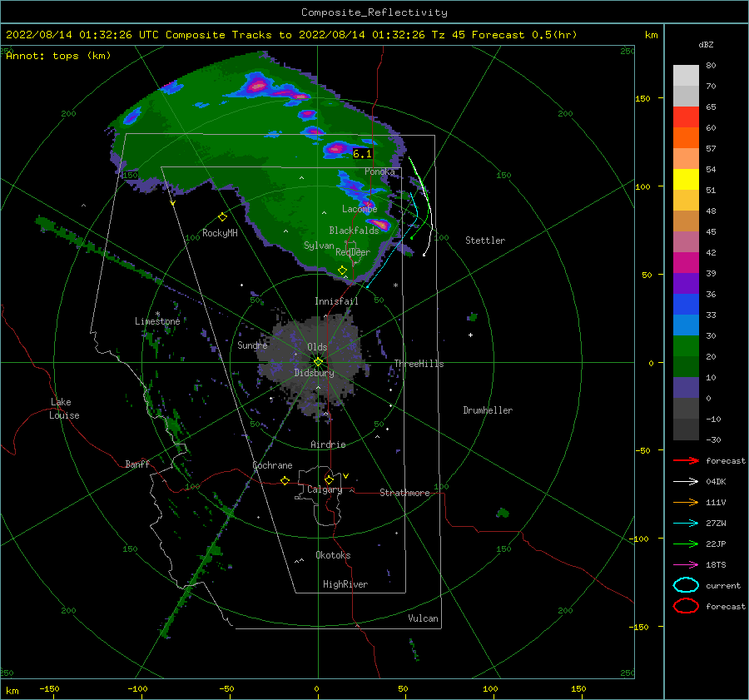
Task: Click the Innisfail city label
Action: click(336, 301)
